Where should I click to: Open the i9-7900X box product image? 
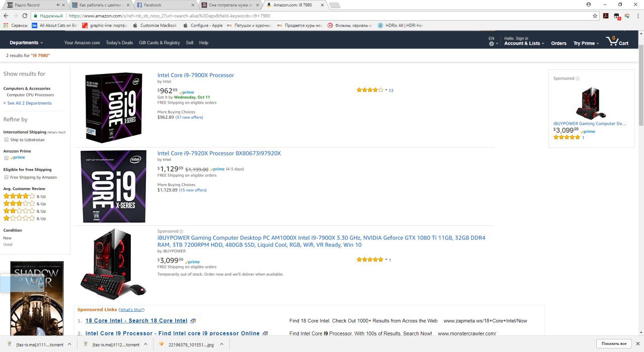click(114, 108)
